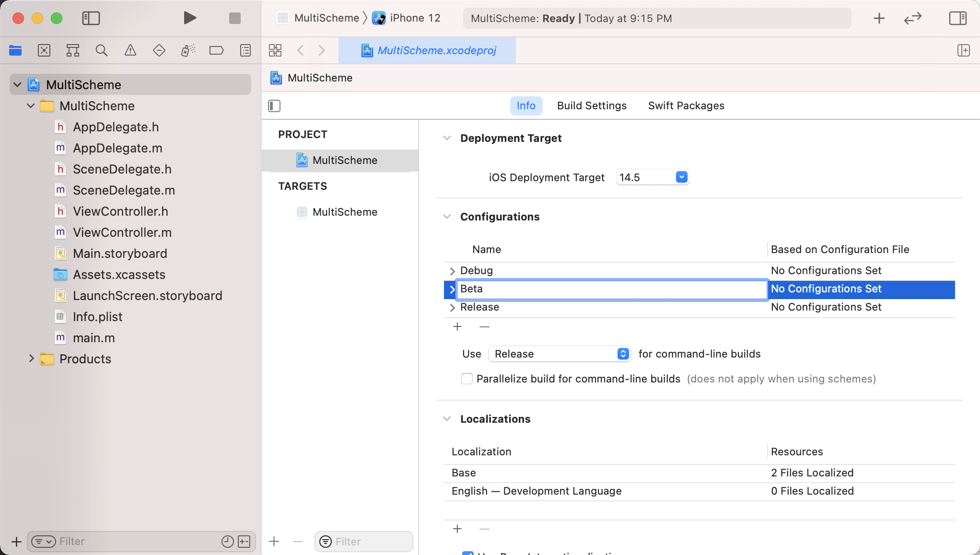The width and height of the screenshot is (980, 555).
Task: Open the Source Control navigator icon
Action: point(44,50)
